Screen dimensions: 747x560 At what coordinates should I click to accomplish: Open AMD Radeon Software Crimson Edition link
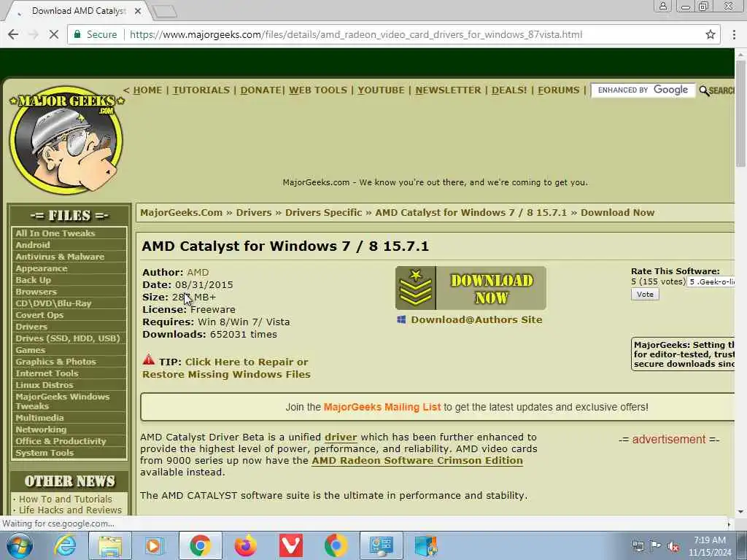click(x=417, y=461)
